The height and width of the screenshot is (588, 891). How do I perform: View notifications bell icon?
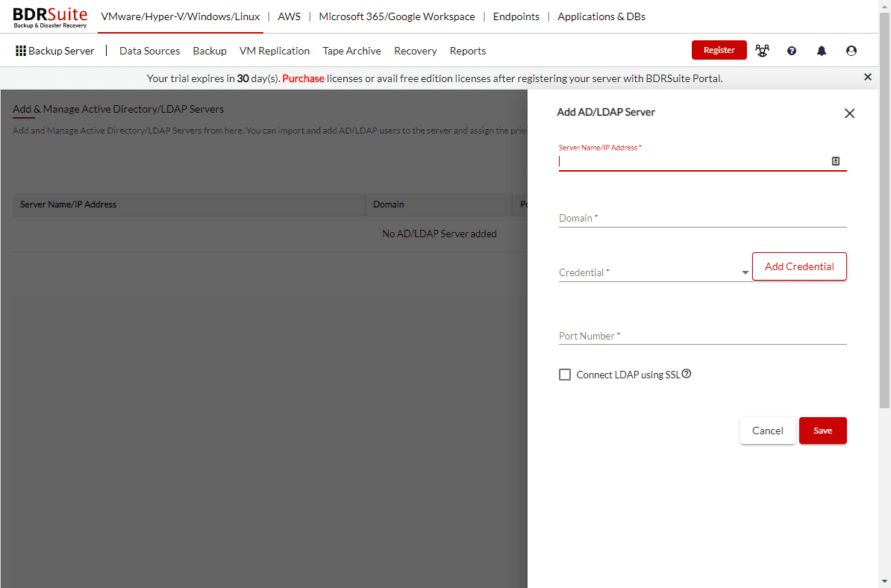point(822,51)
